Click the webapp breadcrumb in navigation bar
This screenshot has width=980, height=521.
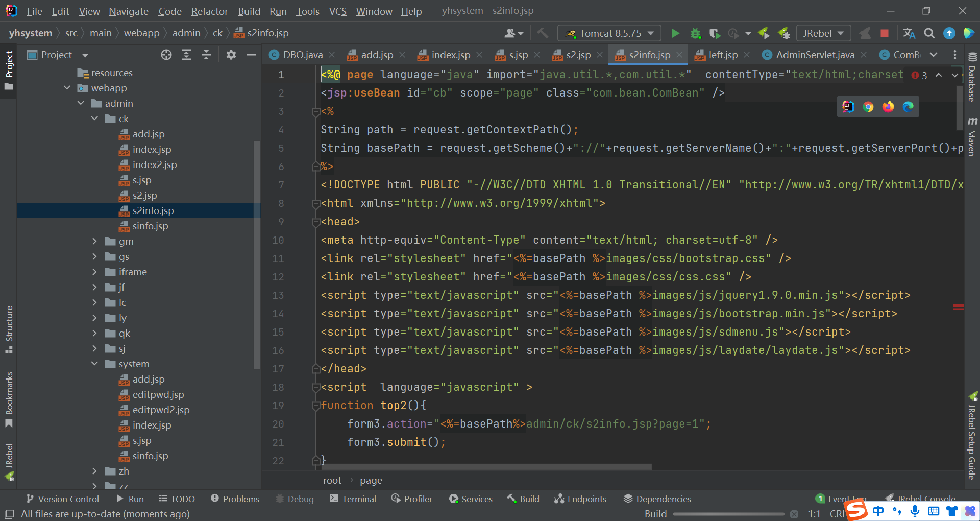[x=141, y=33]
